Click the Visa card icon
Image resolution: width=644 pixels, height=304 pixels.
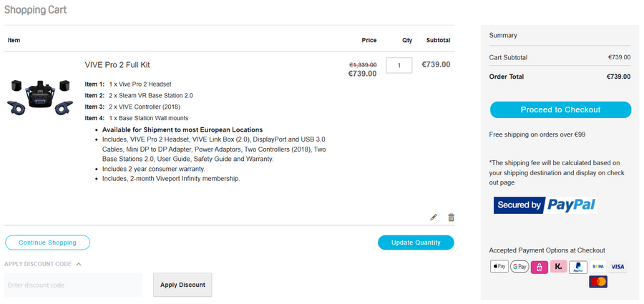coord(618,267)
